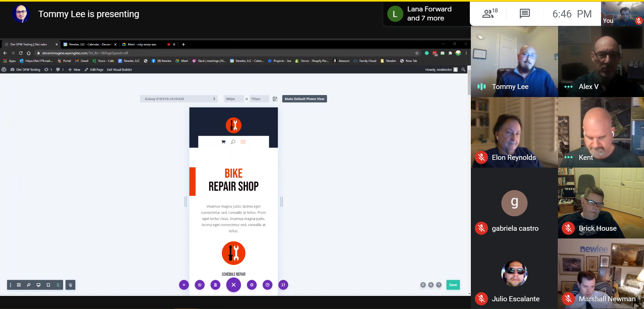Select the zoom view magnifier icon
This screenshot has height=309, width=644.
pos(29,285)
